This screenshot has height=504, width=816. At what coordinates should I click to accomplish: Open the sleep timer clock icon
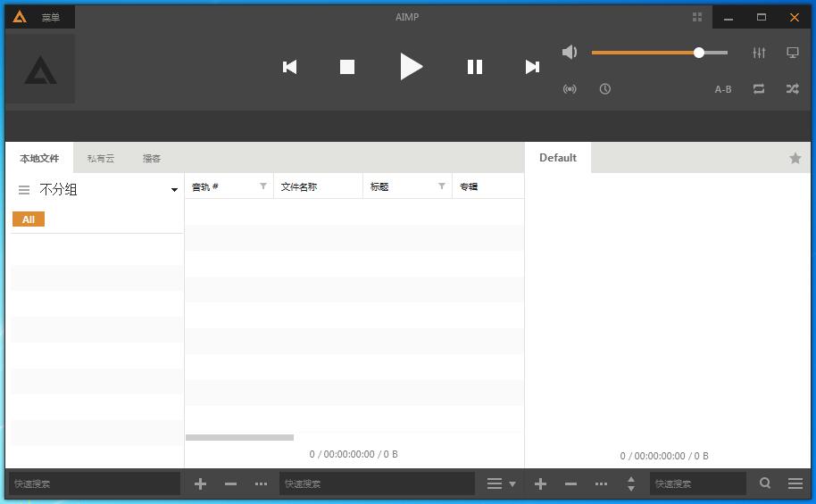pyautogui.click(x=605, y=89)
